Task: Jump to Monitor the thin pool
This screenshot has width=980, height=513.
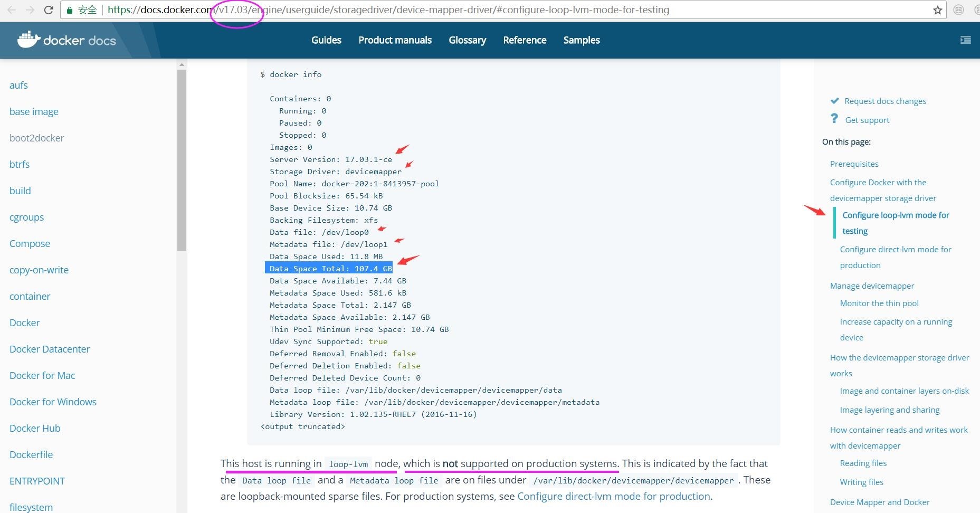Action: [879, 303]
